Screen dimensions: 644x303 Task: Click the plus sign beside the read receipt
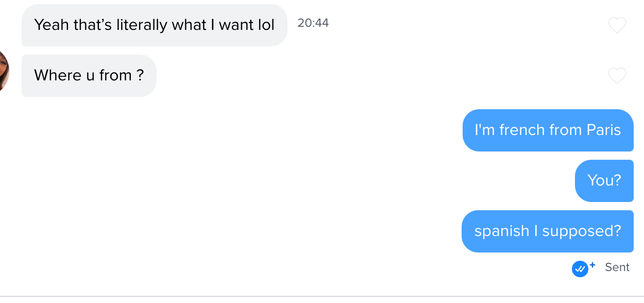[592, 265]
